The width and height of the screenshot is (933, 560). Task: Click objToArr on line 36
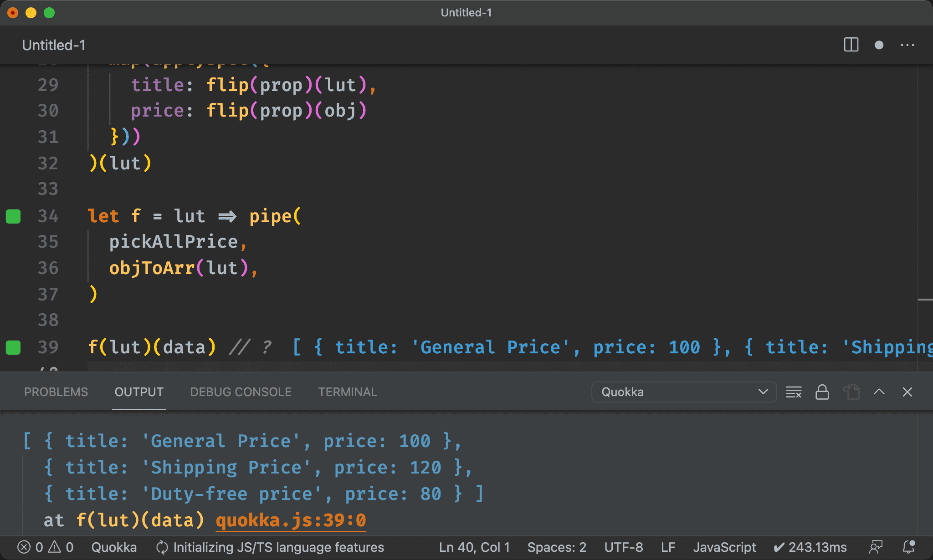(x=152, y=268)
